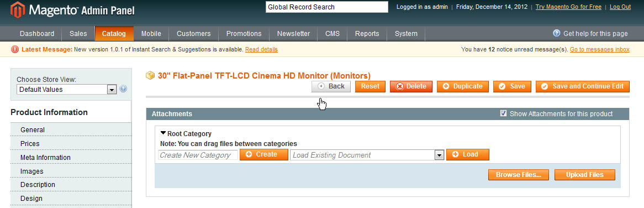Open the CMS menu

[x=332, y=34]
